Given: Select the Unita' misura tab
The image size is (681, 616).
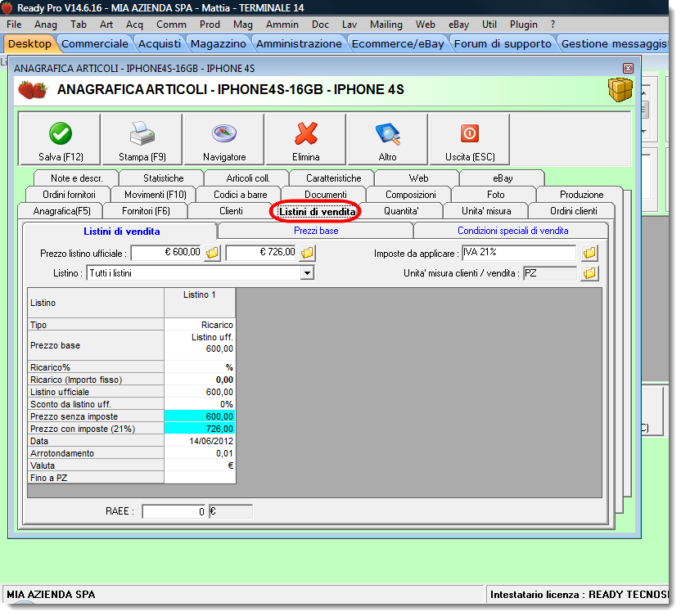Looking at the screenshot, I should pos(486,211).
